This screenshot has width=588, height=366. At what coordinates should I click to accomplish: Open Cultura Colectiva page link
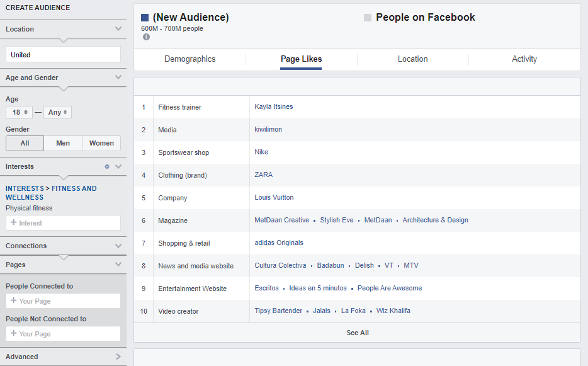click(x=281, y=265)
